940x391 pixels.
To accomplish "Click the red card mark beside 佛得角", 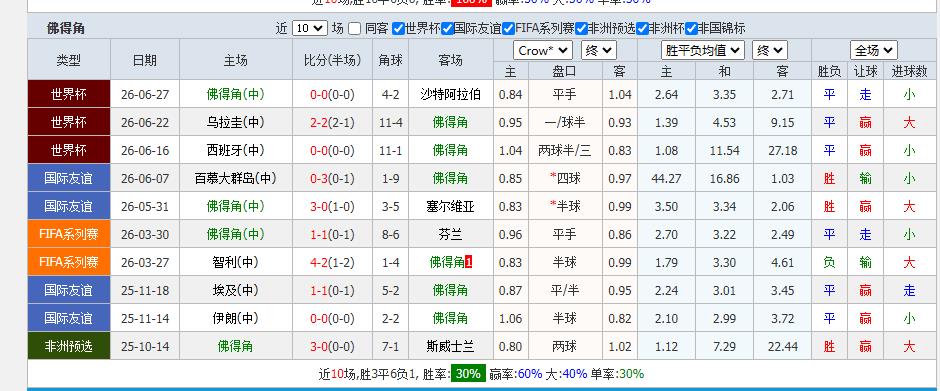I will [x=469, y=262].
